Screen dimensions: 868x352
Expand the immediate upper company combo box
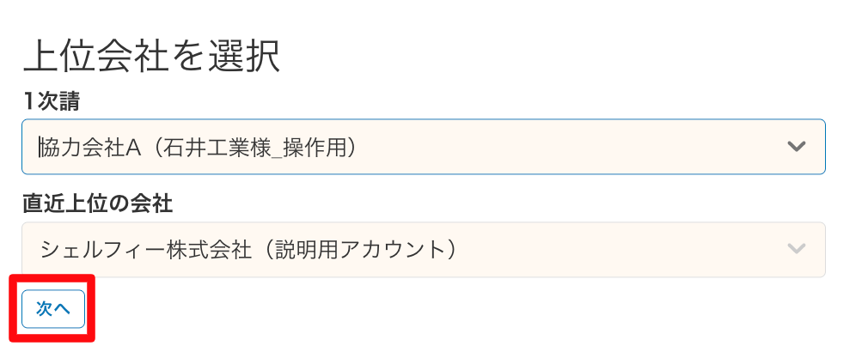pos(423,250)
